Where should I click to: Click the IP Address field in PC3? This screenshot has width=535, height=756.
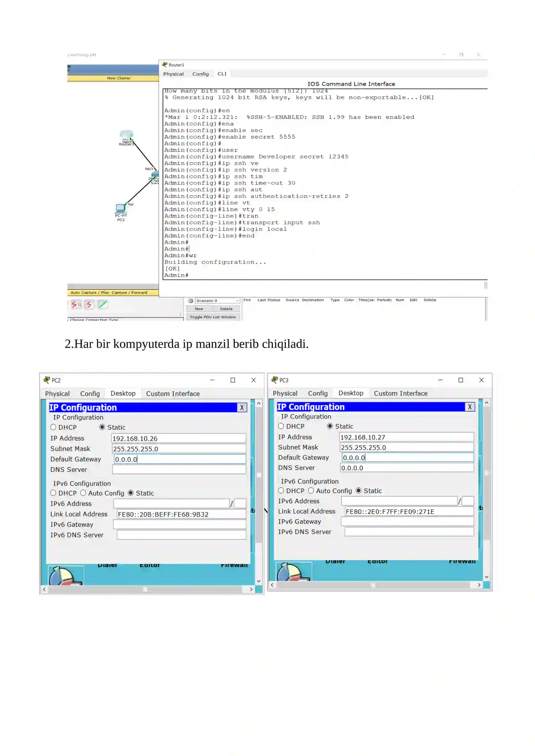point(406,437)
